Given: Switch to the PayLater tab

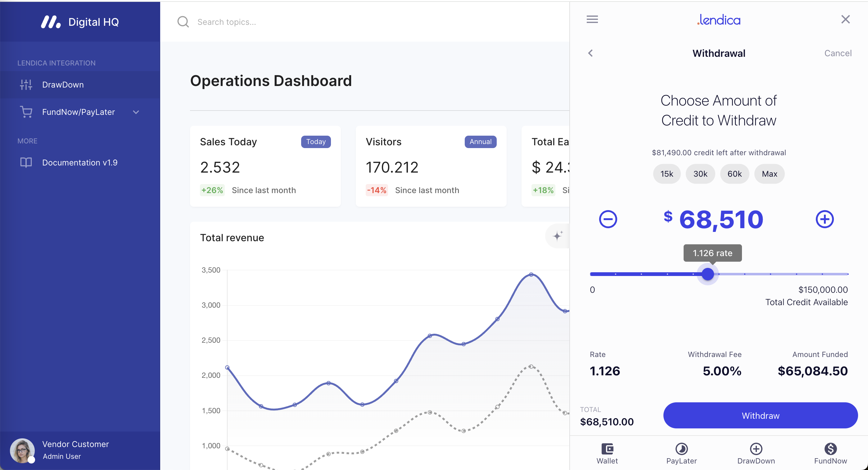Looking at the screenshot, I should [x=681, y=449].
